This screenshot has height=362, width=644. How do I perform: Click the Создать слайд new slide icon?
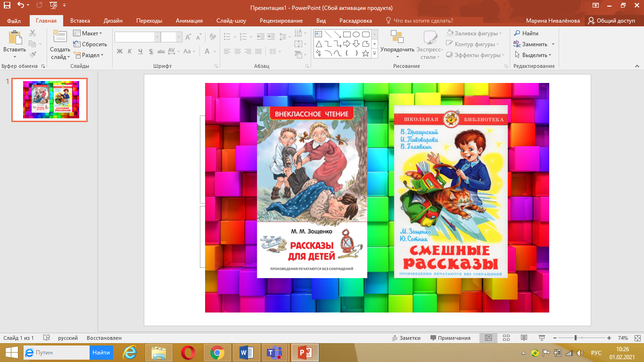tap(60, 37)
